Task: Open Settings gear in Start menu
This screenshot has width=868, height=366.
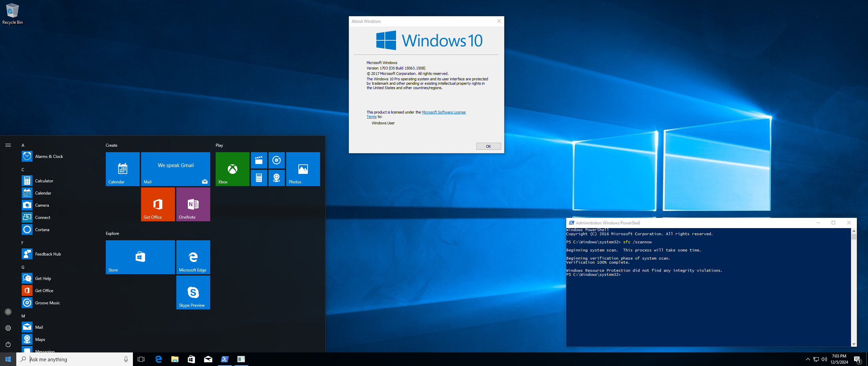Action: tap(8, 328)
